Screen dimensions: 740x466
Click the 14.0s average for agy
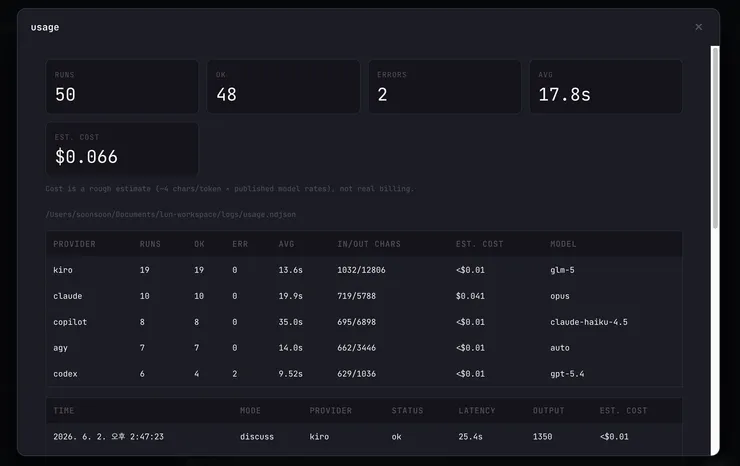point(290,348)
